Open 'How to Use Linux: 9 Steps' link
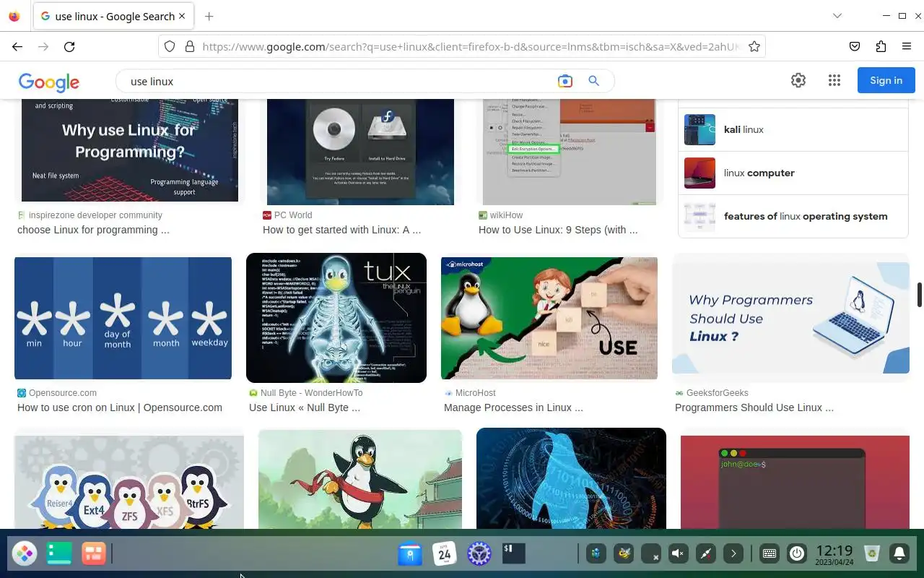The image size is (924, 578). point(558,230)
